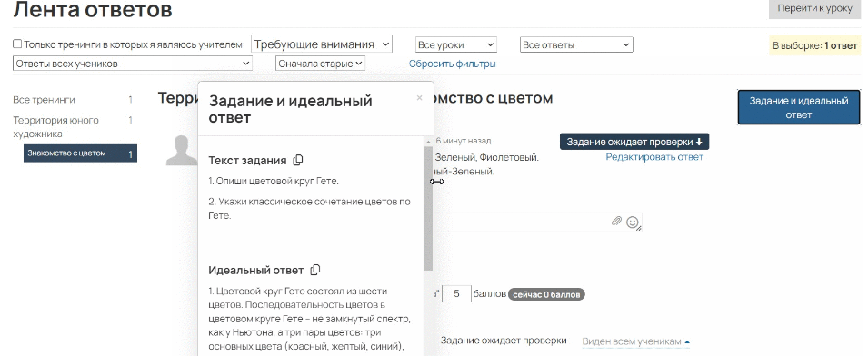Click the popup's vertical scrollbar
868x356 pixels.
428,209
